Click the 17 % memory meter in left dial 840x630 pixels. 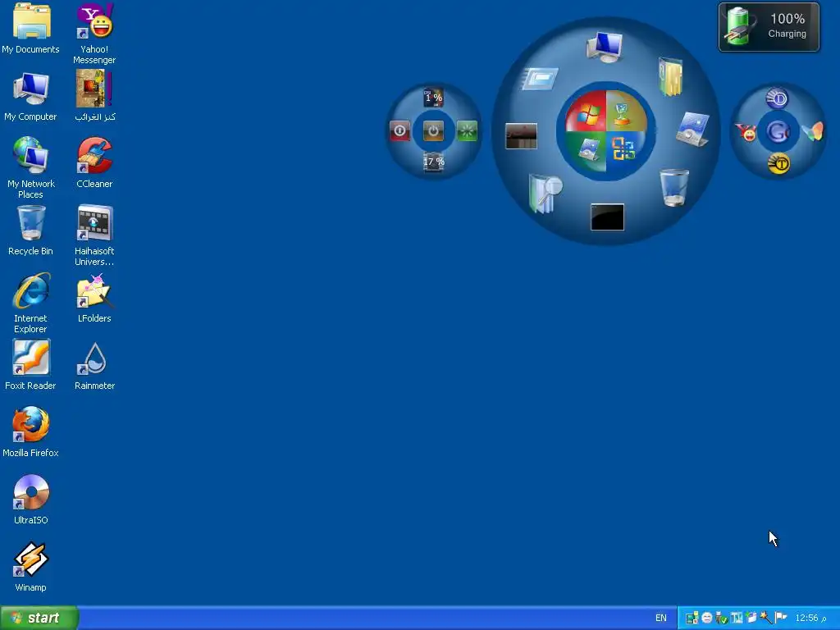pos(433,162)
